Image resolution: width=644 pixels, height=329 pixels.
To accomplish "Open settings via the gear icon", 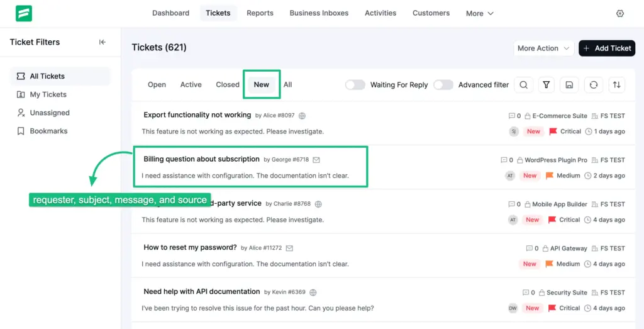I will point(620,13).
